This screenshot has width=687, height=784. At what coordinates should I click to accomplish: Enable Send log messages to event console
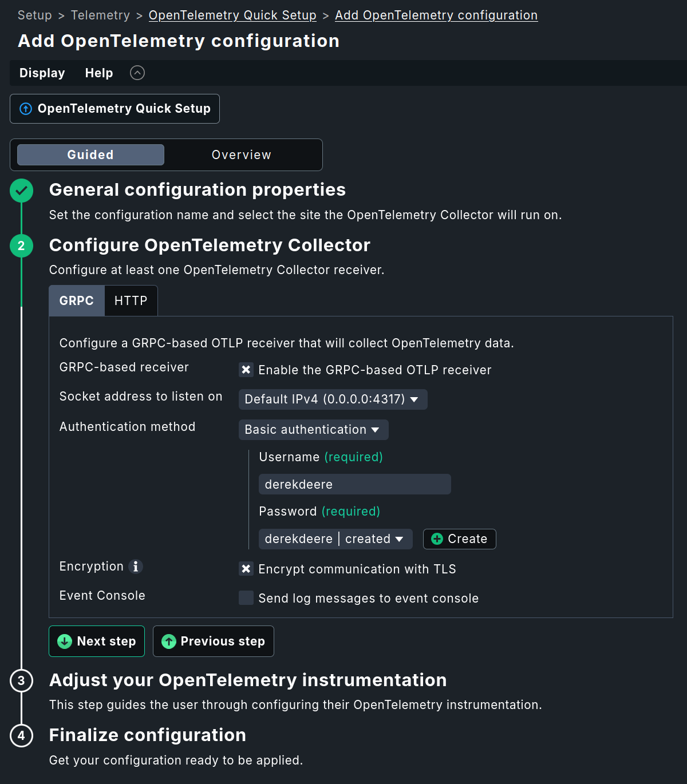click(x=246, y=598)
